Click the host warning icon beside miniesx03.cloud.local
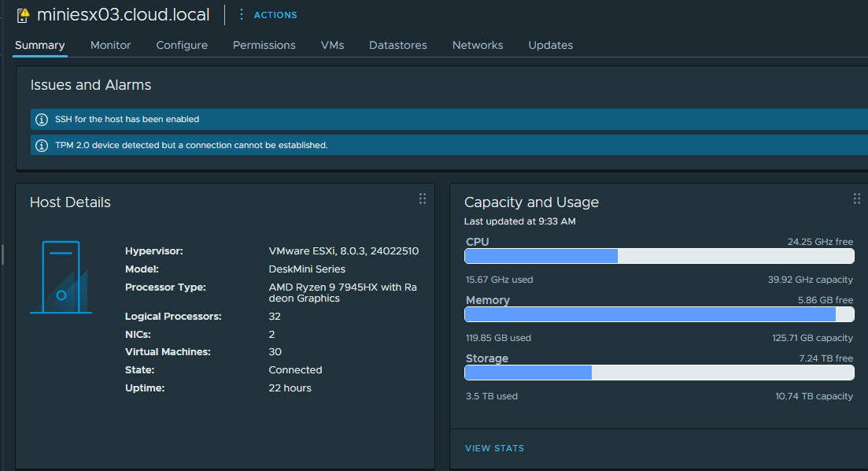Screen dimensions: 868x471 pyautogui.click(x=23, y=15)
